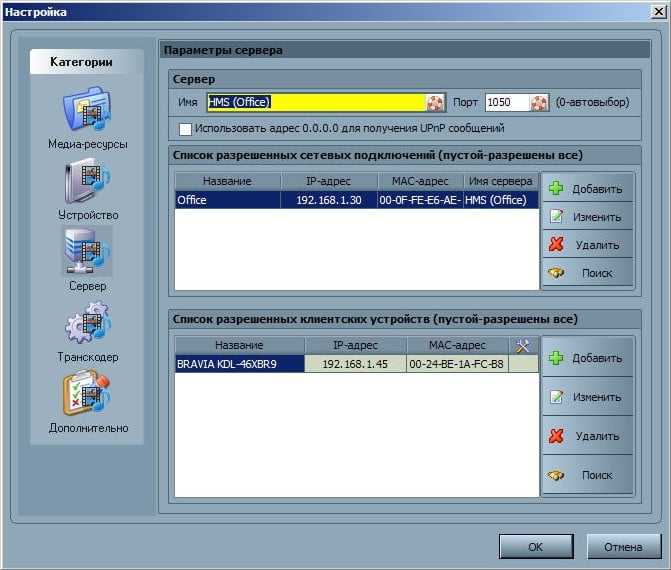
Task: Reset port value with lifebuoy icon
Action: (x=539, y=103)
